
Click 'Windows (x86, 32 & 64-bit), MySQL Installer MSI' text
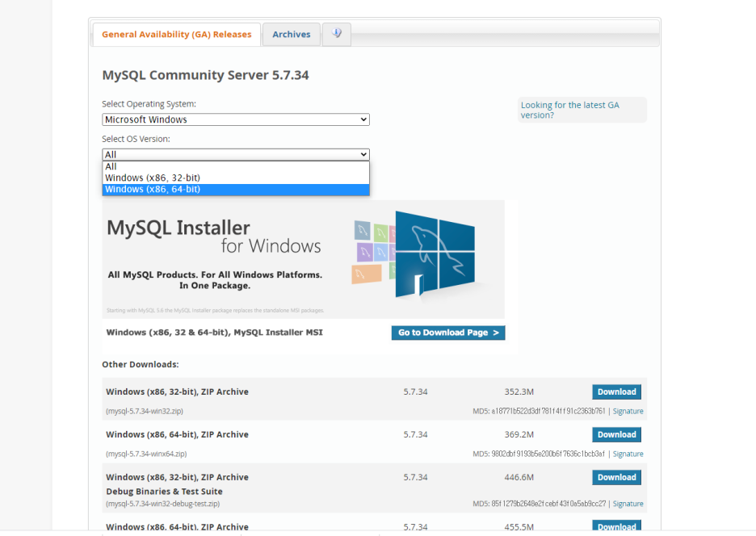click(215, 332)
